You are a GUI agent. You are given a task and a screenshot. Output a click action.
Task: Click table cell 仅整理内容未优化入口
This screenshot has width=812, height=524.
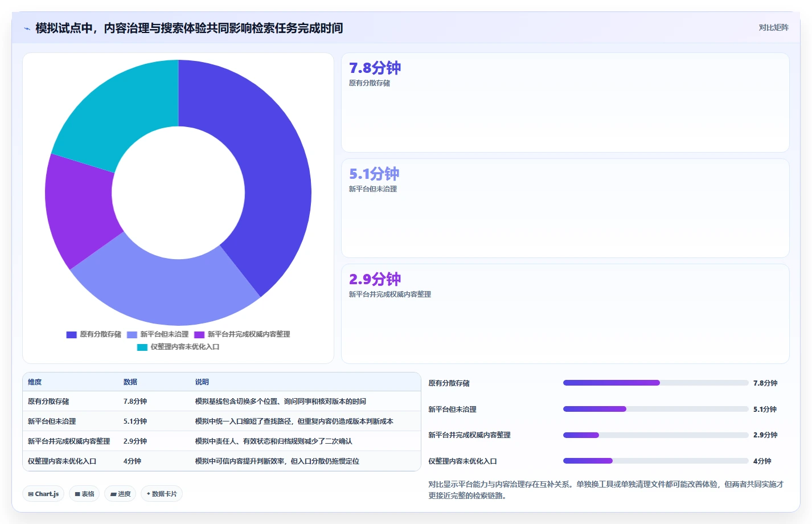click(62, 461)
